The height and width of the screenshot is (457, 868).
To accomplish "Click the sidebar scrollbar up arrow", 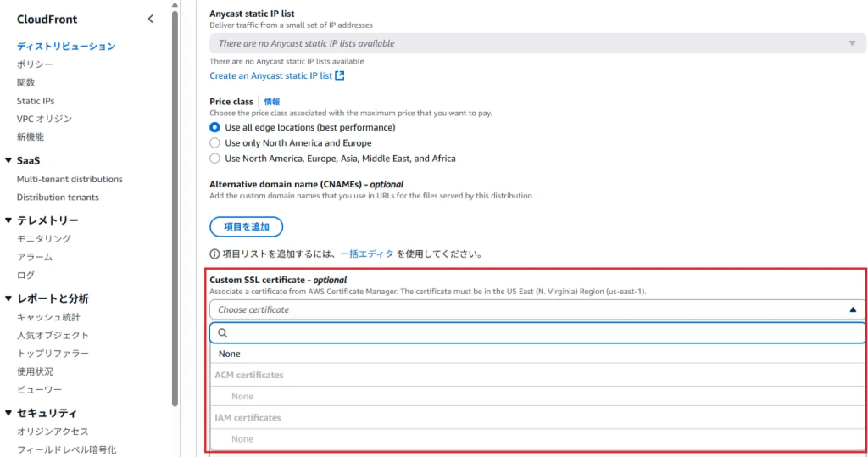I will [x=175, y=4].
